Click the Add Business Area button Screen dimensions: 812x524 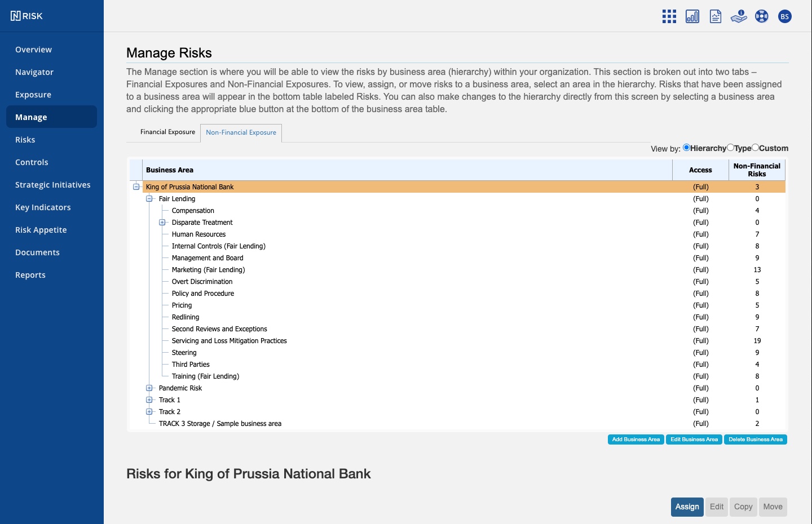(x=636, y=439)
